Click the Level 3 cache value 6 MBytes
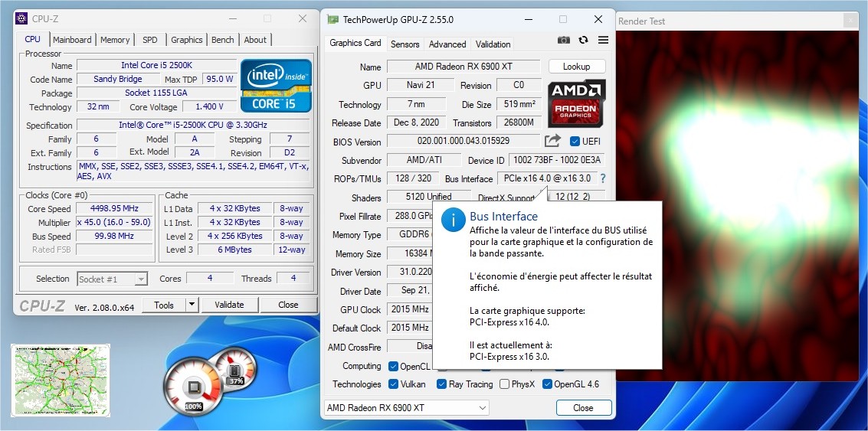This screenshot has height=431, width=868. [x=234, y=250]
